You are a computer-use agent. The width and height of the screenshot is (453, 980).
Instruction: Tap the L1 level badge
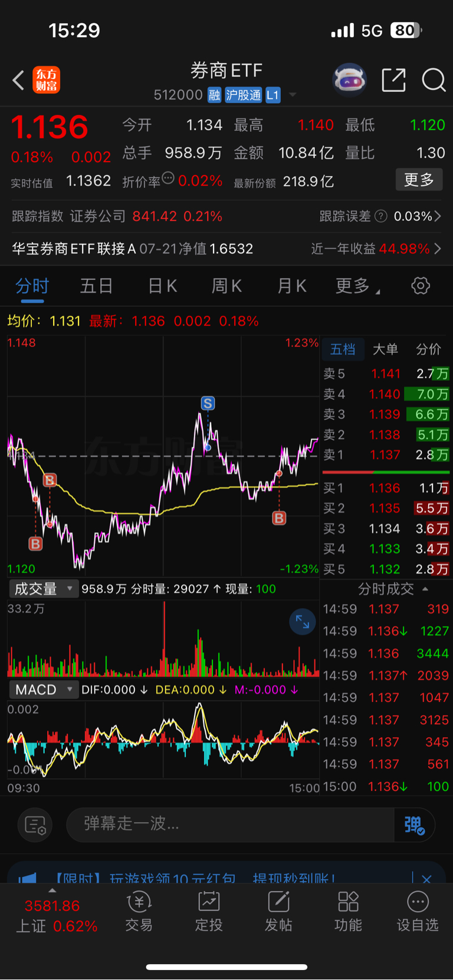tap(273, 95)
